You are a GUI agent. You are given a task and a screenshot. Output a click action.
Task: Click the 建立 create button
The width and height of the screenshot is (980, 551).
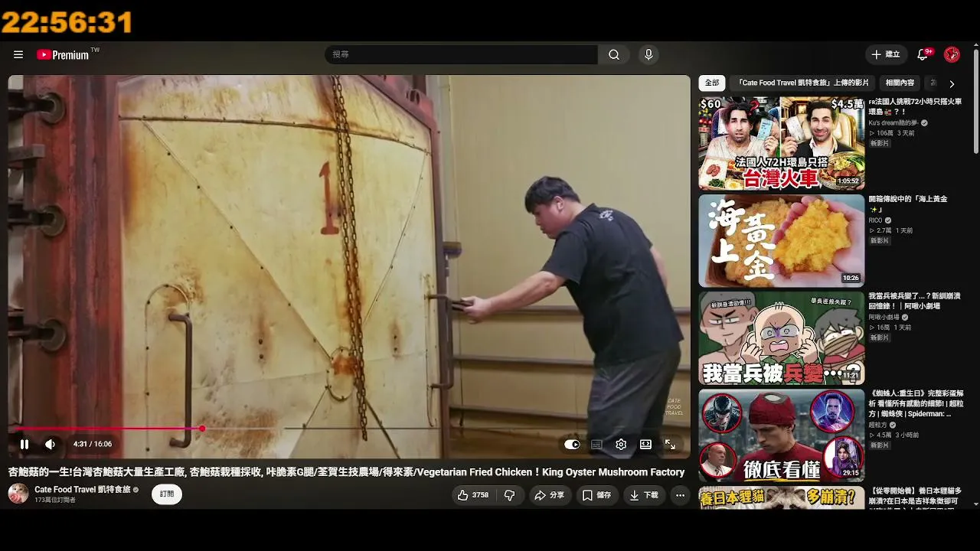[886, 54]
